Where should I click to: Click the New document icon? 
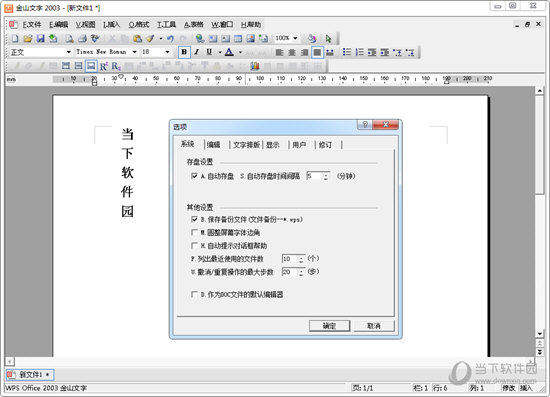click(15, 39)
